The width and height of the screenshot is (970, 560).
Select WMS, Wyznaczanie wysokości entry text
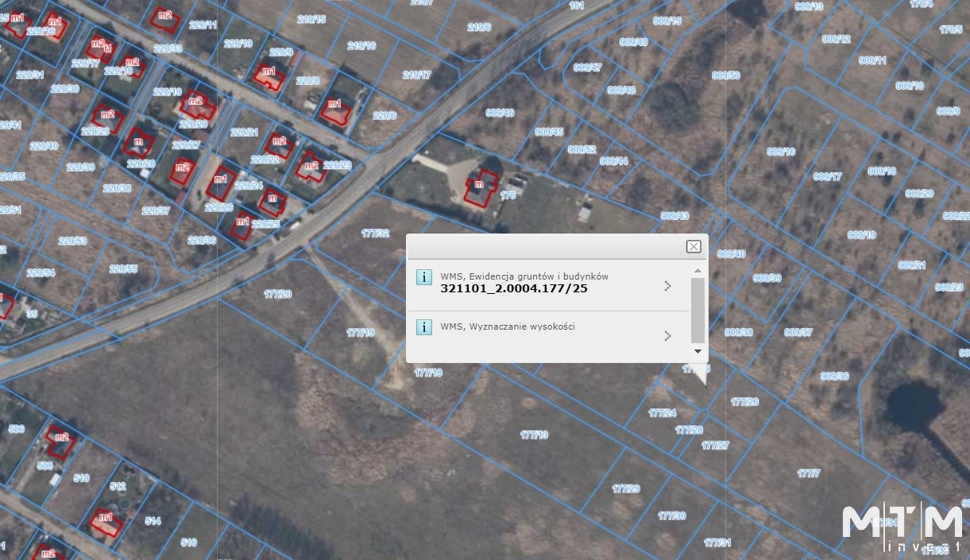tap(508, 326)
